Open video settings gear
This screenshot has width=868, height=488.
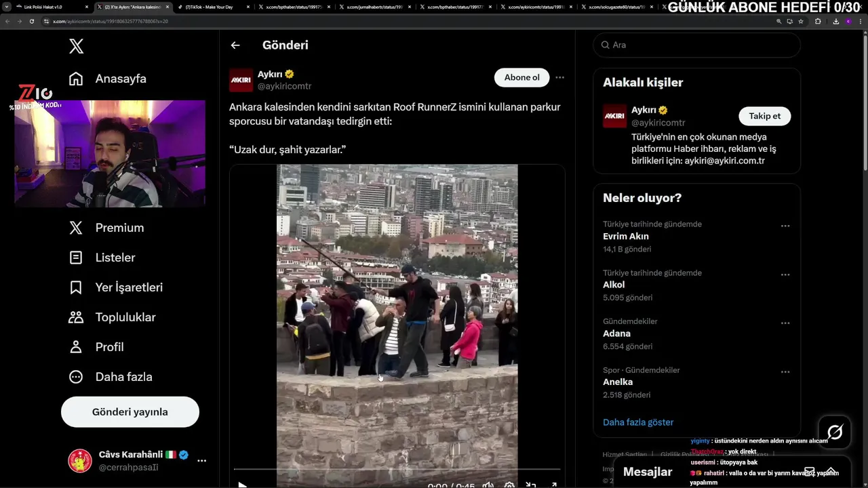click(509, 485)
